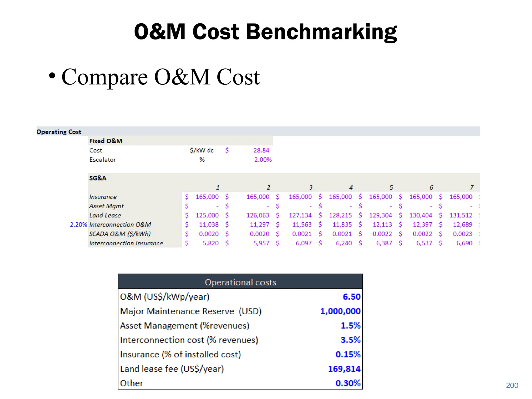This screenshot has height=399, width=532.
Task: Click the slide title 'O&M Cost Benchmarking'
Action: pos(265,32)
